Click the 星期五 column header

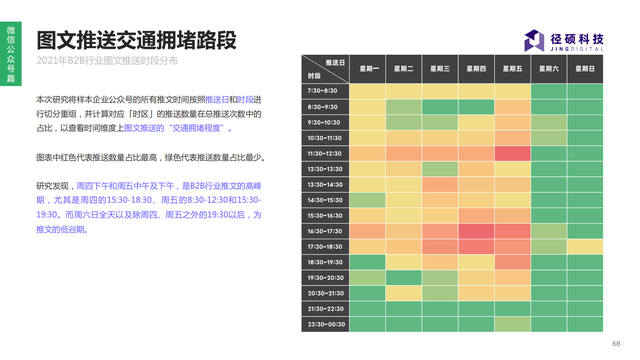[513, 69]
